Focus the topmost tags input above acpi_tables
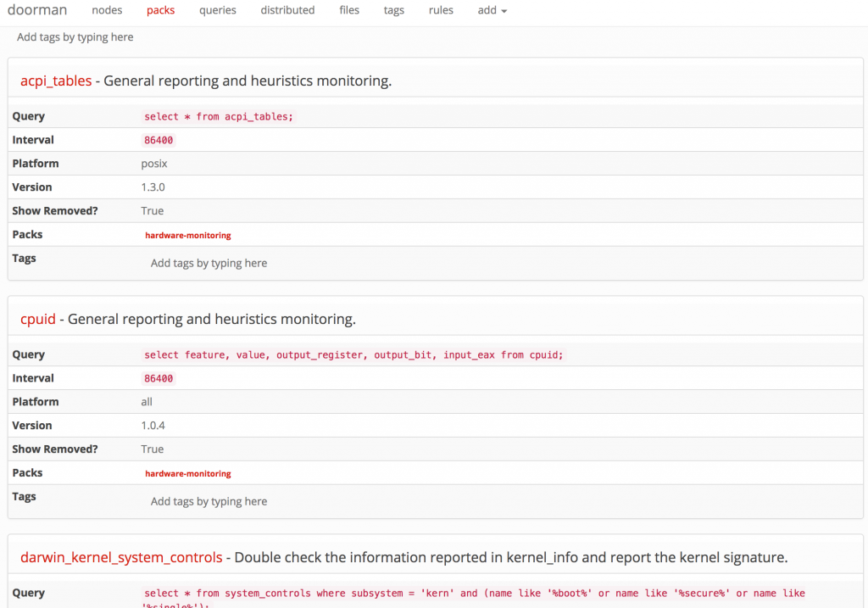Screen dimensions: 868x608 [75, 37]
